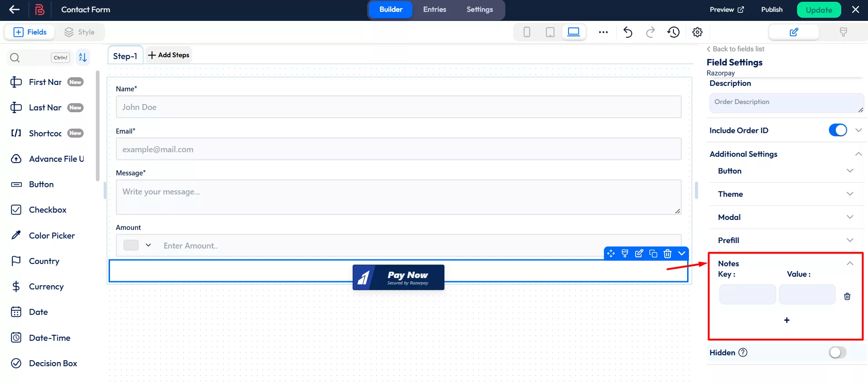Viewport: 868px width, 383px height.
Task: Go back using the left arrow icon
Action: pos(15,10)
